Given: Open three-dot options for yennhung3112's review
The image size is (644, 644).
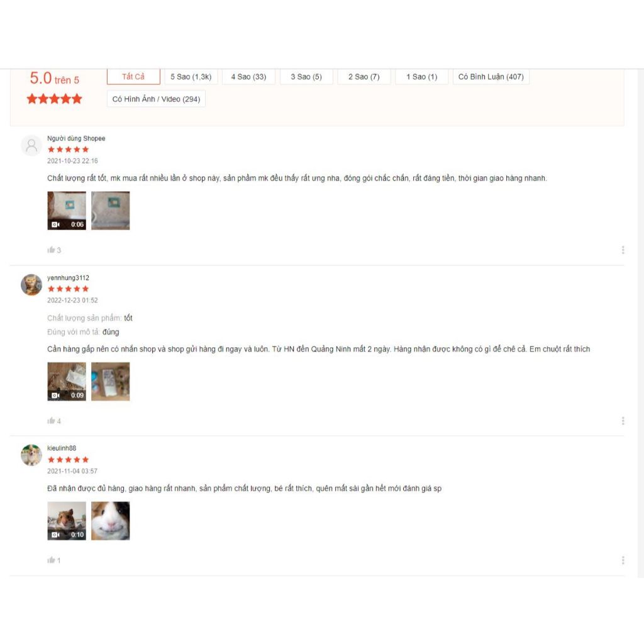Looking at the screenshot, I should click(623, 421).
